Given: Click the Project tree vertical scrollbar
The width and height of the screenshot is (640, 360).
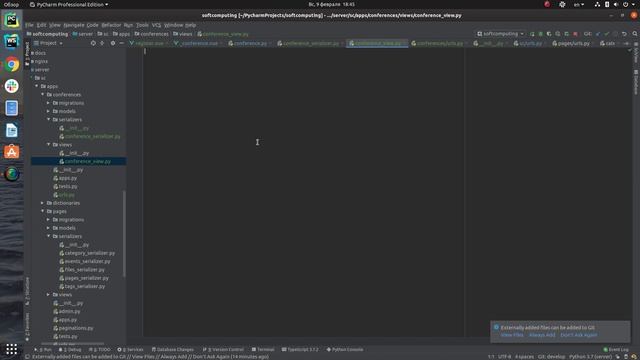Looking at the screenshot, I should (x=124, y=233).
